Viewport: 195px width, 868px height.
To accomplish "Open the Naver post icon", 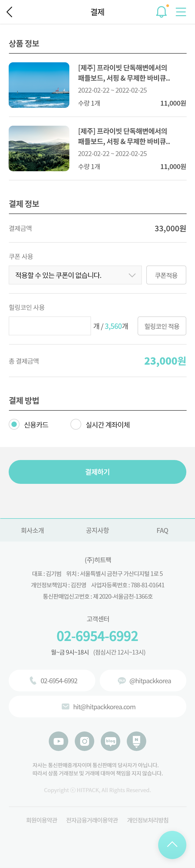I will click(x=136, y=741).
